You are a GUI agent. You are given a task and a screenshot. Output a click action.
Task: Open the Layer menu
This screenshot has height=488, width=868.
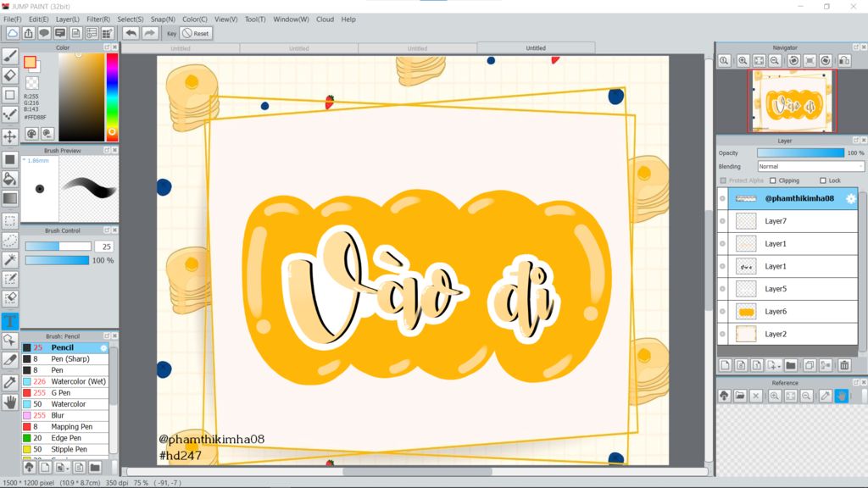coord(68,19)
